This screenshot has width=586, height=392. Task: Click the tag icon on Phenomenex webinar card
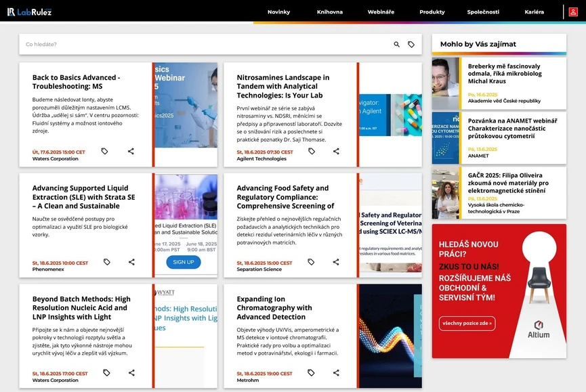(x=106, y=262)
